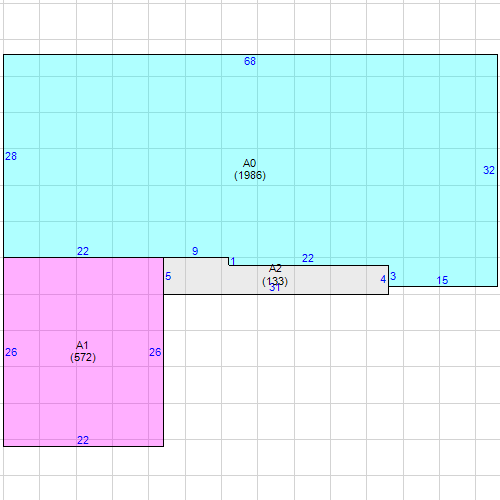Click the '15' dimension on A0's lower right edge

click(x=442, y=280)
